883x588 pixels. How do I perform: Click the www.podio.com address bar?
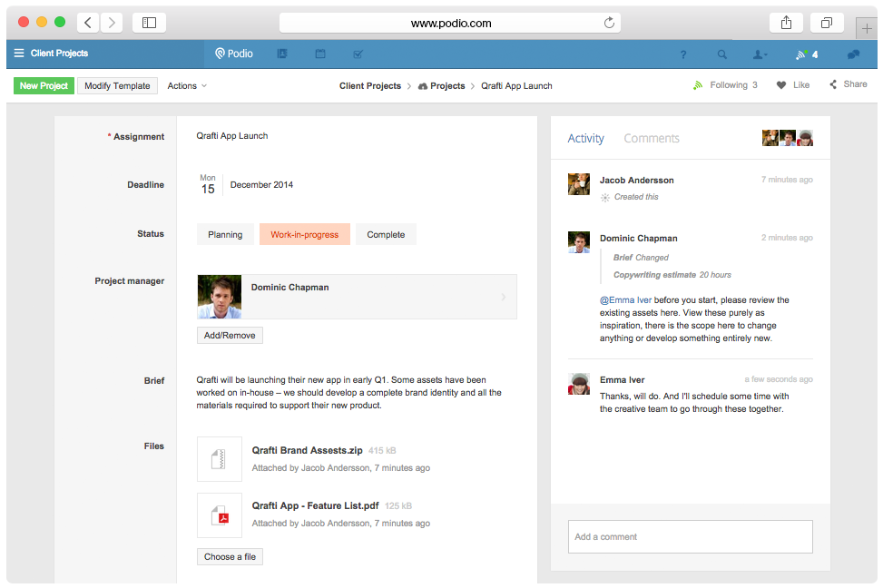click(450, 23)
